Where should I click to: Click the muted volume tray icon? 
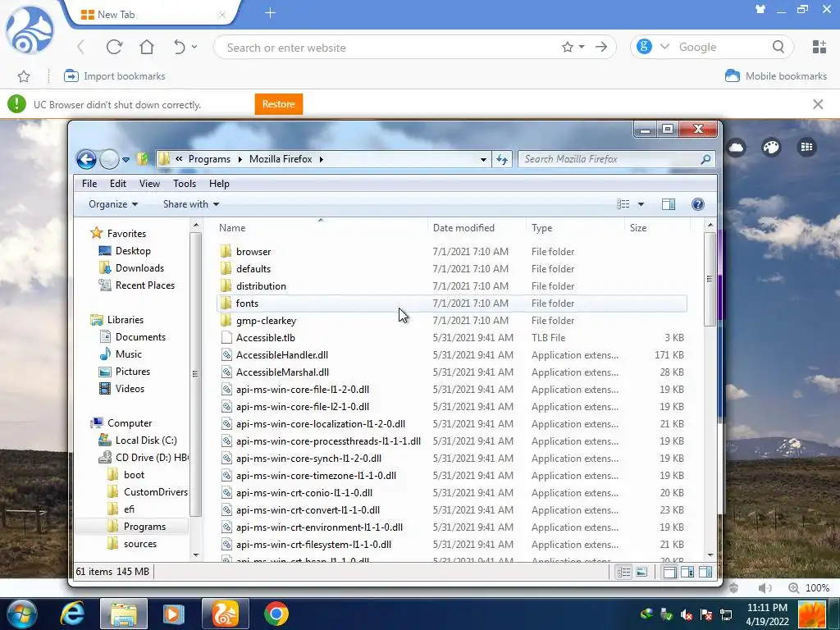coord(687,614)
